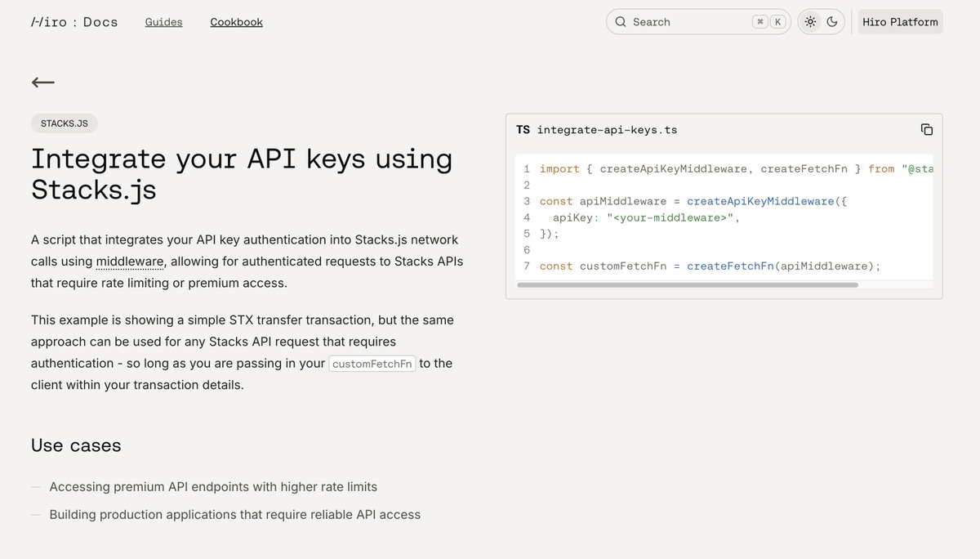Viewport: 980px width, 559px height.
Task: Click the Command-K shortcut hint
Action: pos(768,22)
